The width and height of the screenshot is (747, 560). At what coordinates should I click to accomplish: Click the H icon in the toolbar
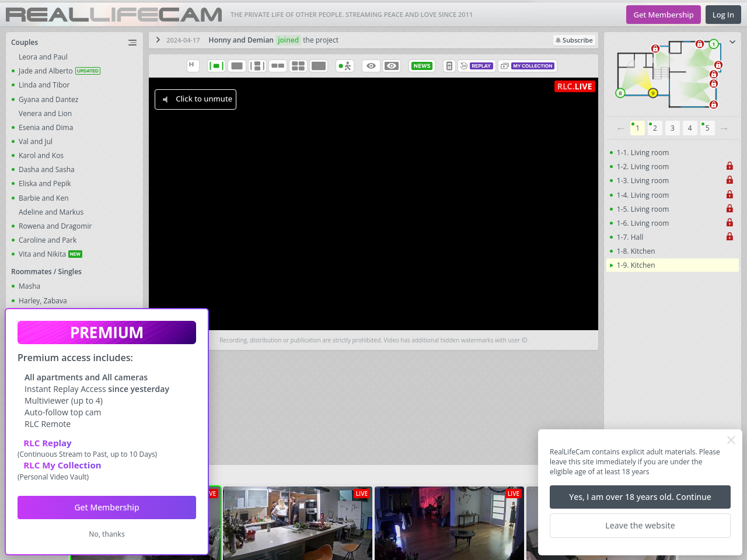pyautogui.click(x=192, y=65)
